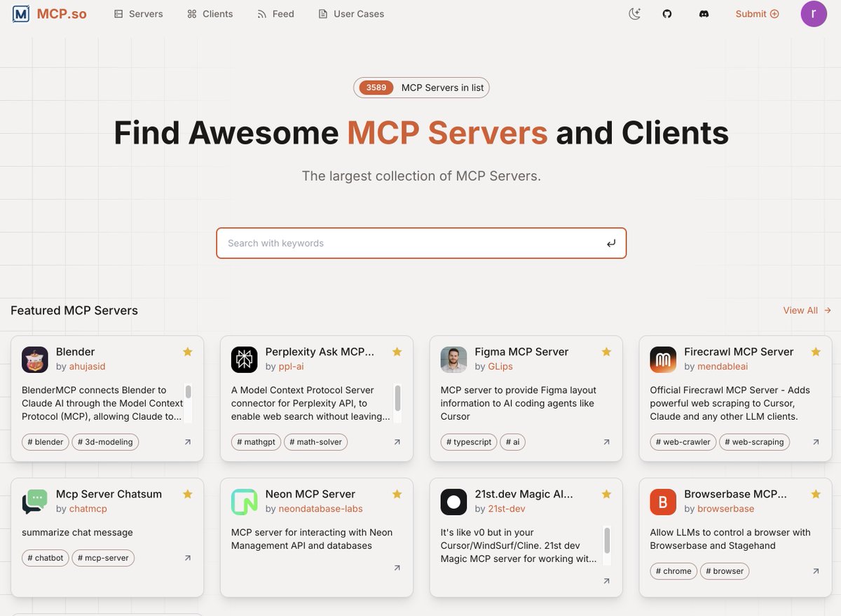Select the # chatbot tag
841x616 pixels.
tap(46, 558)
